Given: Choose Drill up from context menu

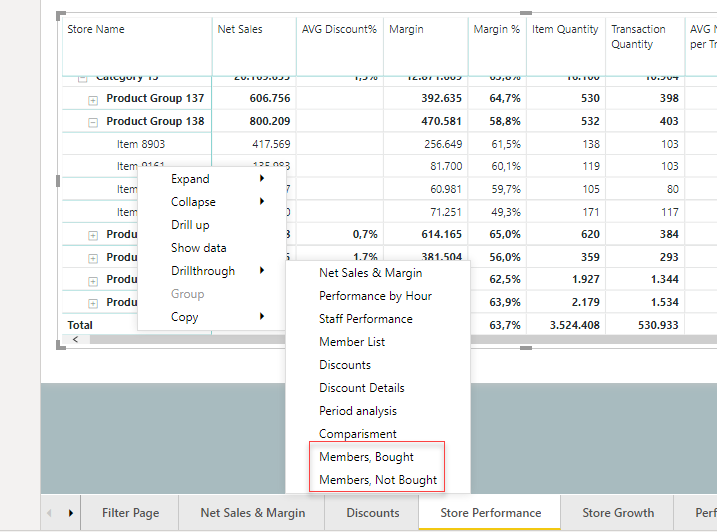Looking at the screenshot, I should tap(190, 225).
